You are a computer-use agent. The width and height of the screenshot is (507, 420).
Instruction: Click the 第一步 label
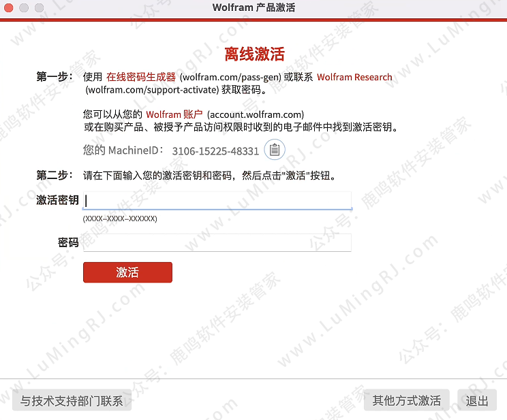[55, 77]
